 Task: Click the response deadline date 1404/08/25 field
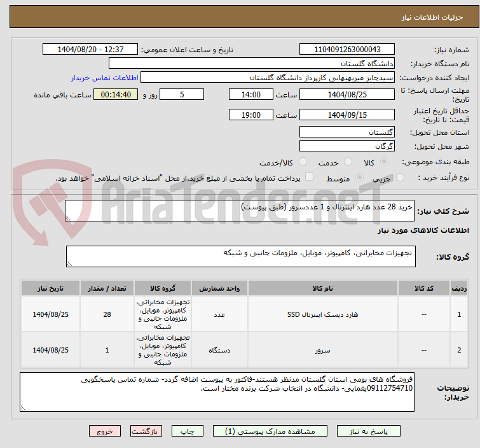pos(347,94)
